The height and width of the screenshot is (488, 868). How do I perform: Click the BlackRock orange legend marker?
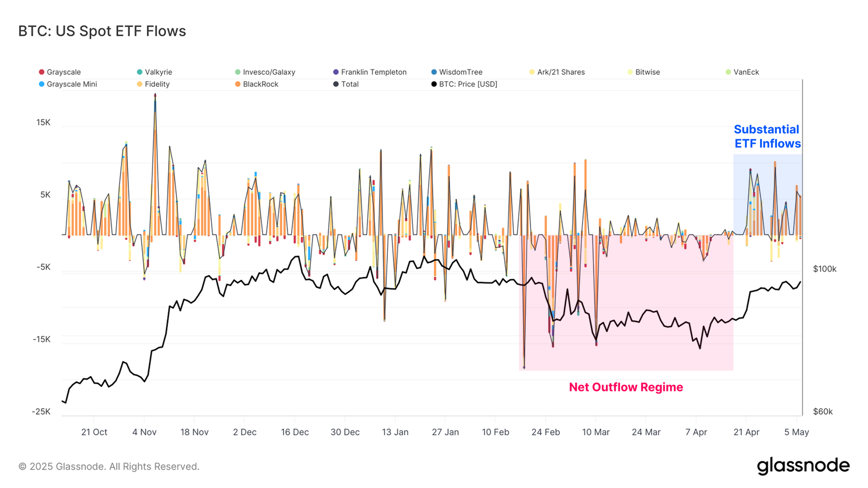[x=237, y=84]
